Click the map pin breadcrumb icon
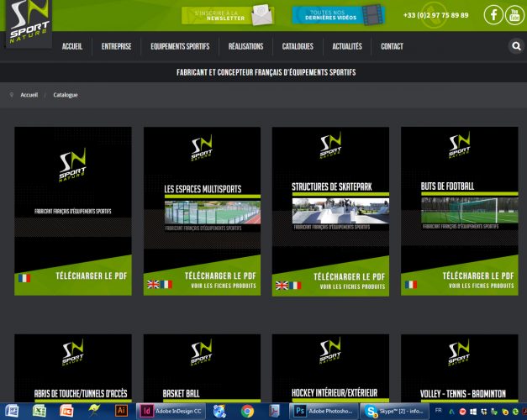527x420 pixels. [12, 95]
